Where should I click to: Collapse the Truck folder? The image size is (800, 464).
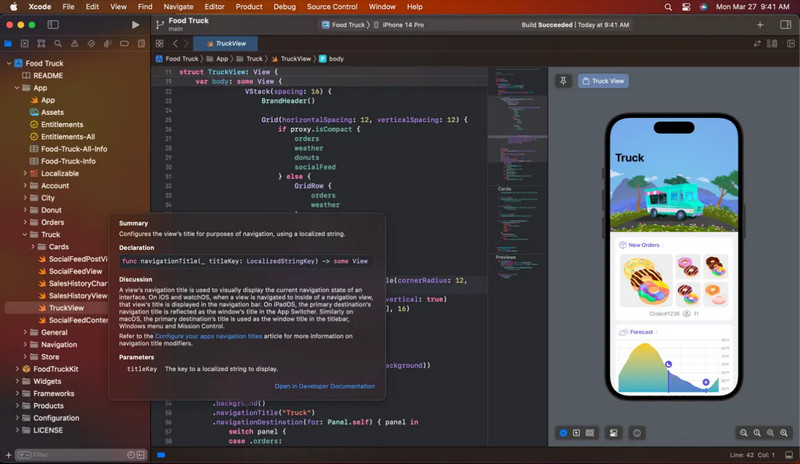click(25, 235)
